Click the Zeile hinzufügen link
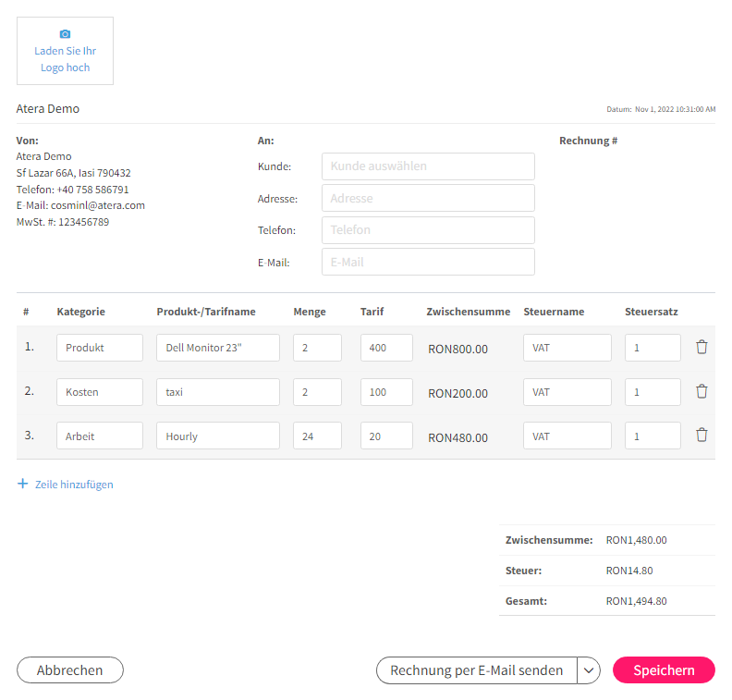This screenshot has width=732, height=700. (74, 485)
